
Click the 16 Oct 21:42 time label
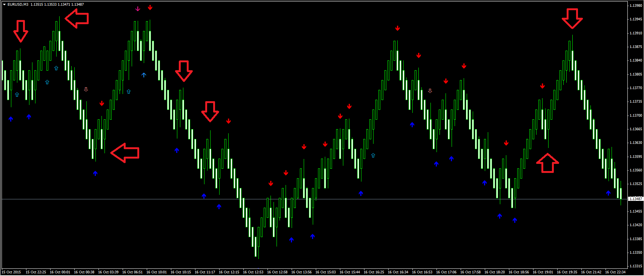click(591, 272)
